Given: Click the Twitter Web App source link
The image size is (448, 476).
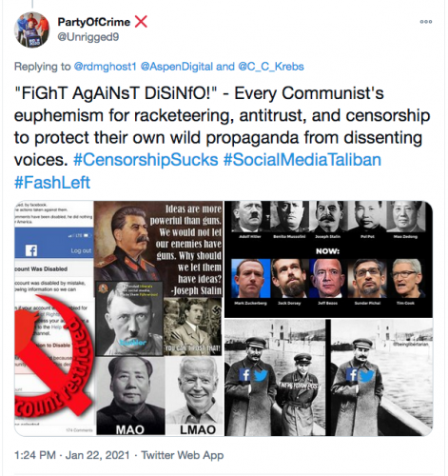Looking at the screenshot, I should (183, 455).
